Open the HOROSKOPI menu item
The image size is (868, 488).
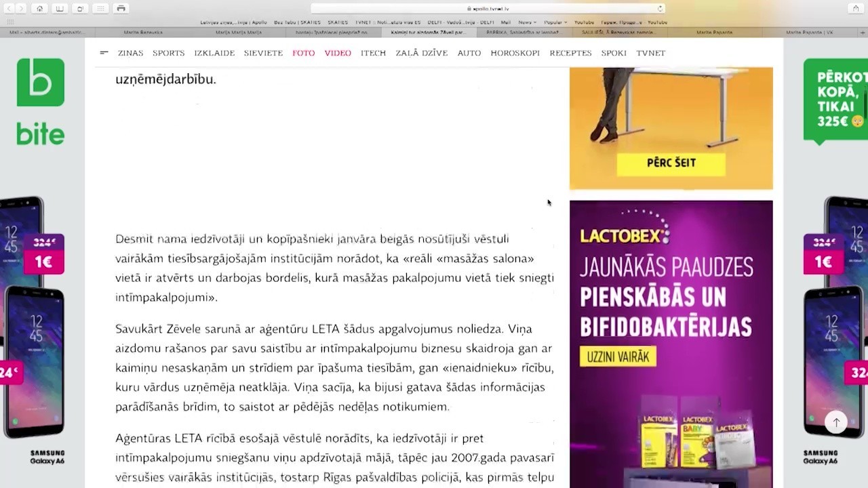pos(515,53)
